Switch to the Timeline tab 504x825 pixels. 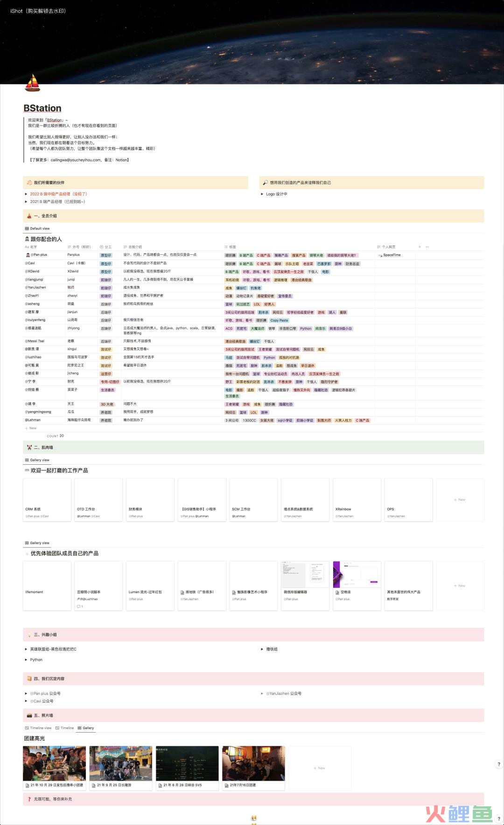point(64,728)
